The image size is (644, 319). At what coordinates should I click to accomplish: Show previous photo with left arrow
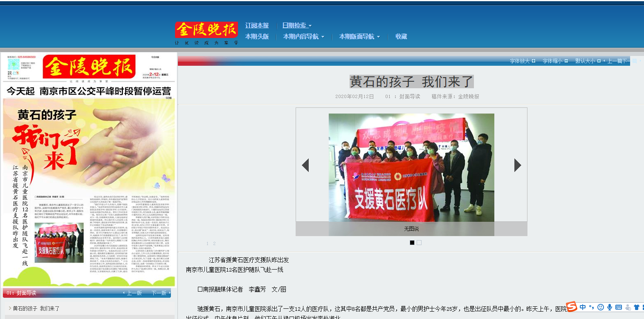tap(305, 165)
